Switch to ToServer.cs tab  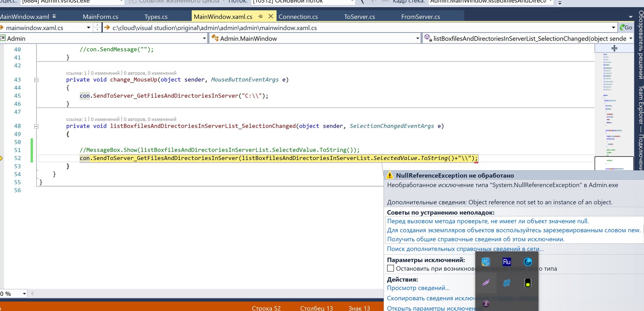click(360, 16)
